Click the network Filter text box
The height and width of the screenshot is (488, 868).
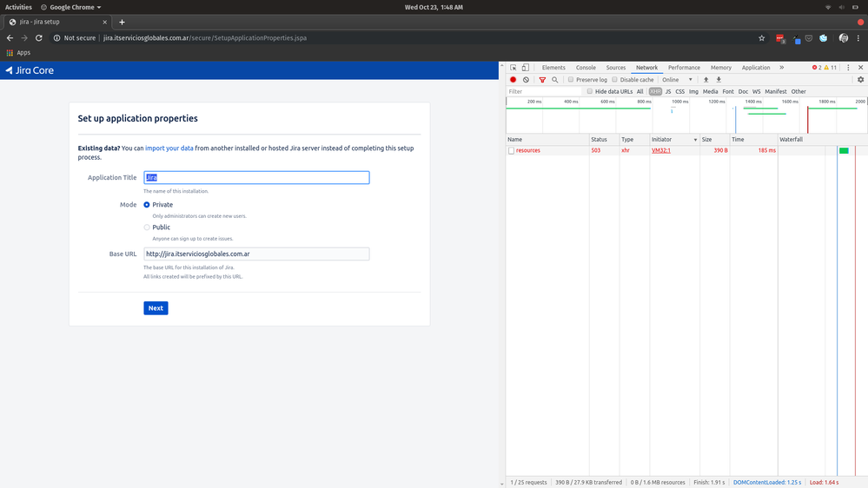coord(545,92)
